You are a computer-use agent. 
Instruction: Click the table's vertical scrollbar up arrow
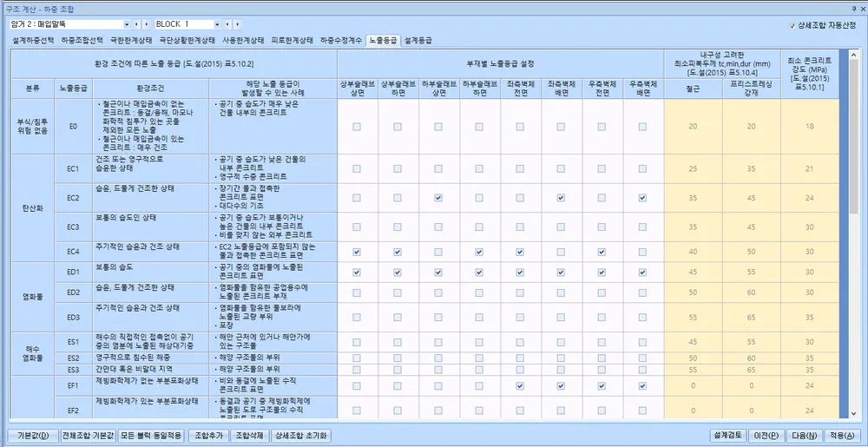point(854,54)
